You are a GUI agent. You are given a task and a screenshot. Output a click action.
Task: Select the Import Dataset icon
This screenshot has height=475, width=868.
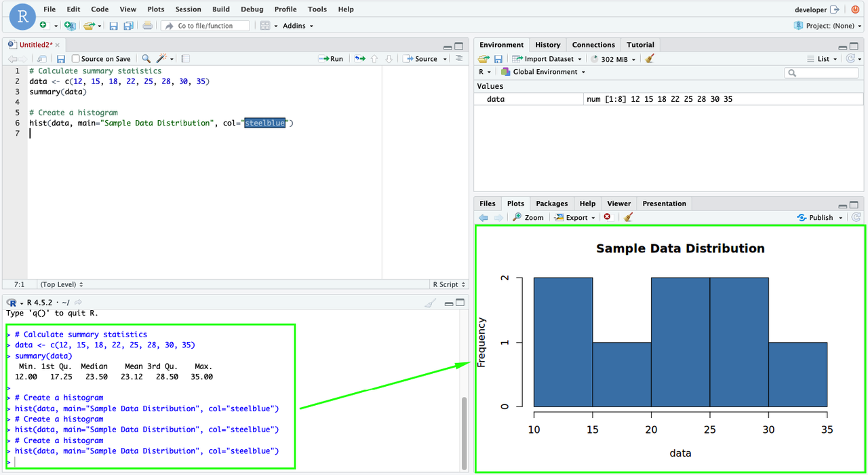(x=547, y=58)
